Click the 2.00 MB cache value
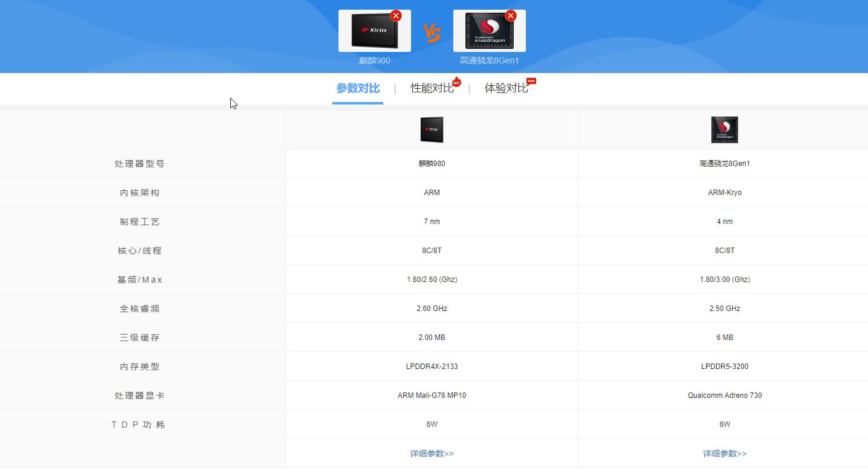 coord(432,338)
